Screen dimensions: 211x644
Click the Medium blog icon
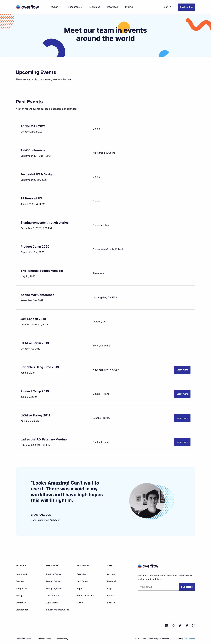(x=166, y=625)
